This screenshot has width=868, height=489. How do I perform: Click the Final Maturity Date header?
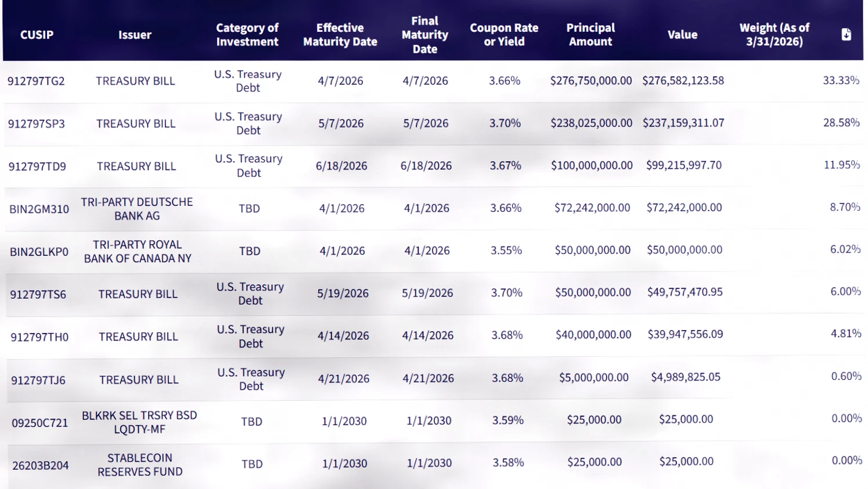pyautogui.click(x=425, y=35)
